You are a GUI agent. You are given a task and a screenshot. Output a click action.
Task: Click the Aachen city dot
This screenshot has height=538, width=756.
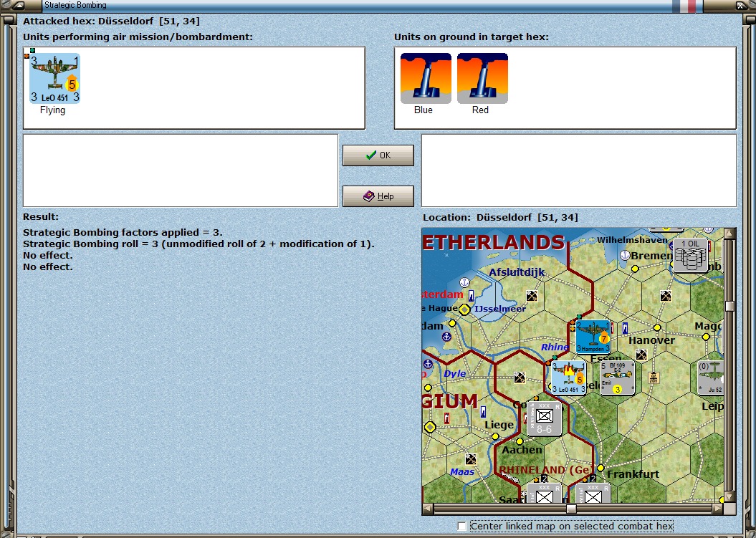(520, 441)
